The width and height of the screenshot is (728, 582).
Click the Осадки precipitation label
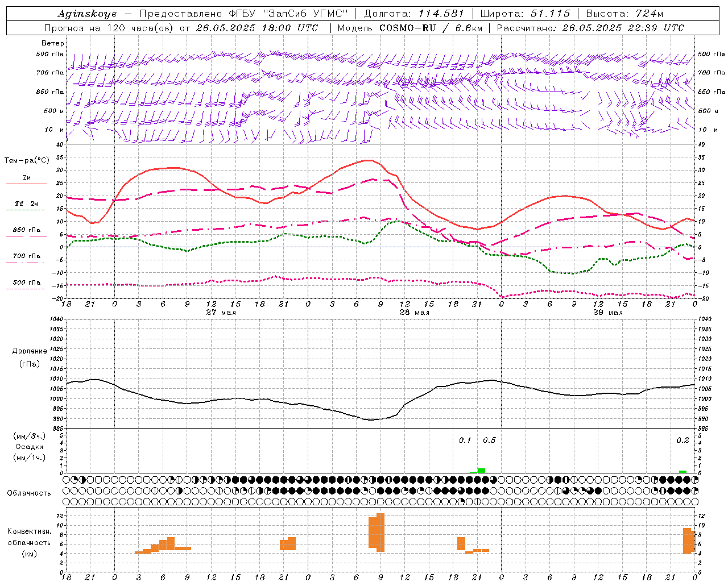tap(29, 447)
